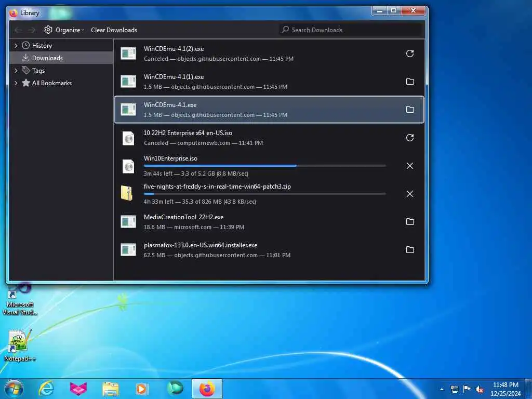The image size is (532, 399).
Task: Show WinCDEmu-4.1.exe in its folder
Action: (410, 109)
